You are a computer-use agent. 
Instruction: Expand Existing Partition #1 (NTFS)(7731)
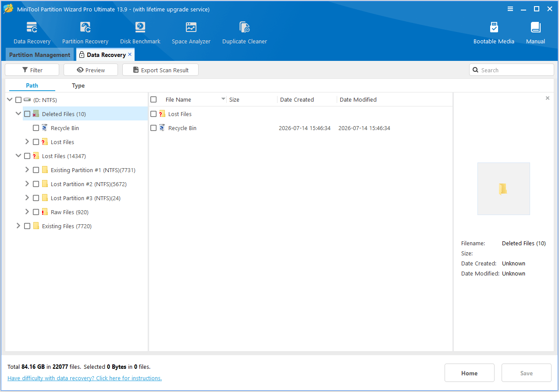tap(27, 170)
